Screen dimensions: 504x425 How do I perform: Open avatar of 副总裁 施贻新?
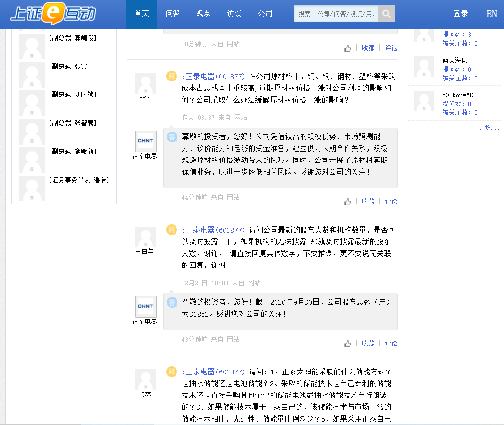pos(32,160)
